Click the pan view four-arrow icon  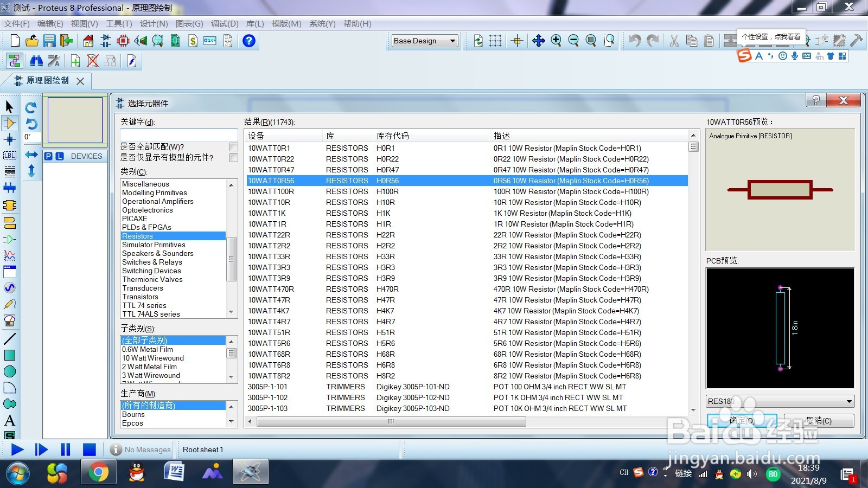coord(539,41)
